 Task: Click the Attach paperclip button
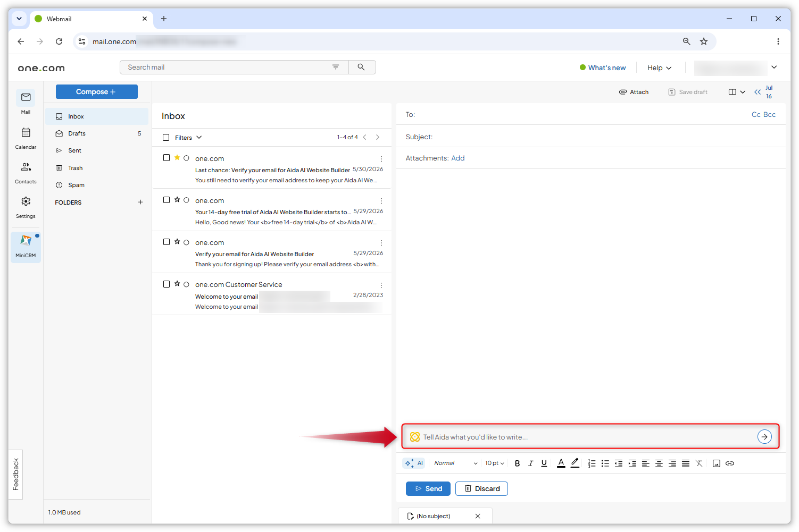click(634, 92)
